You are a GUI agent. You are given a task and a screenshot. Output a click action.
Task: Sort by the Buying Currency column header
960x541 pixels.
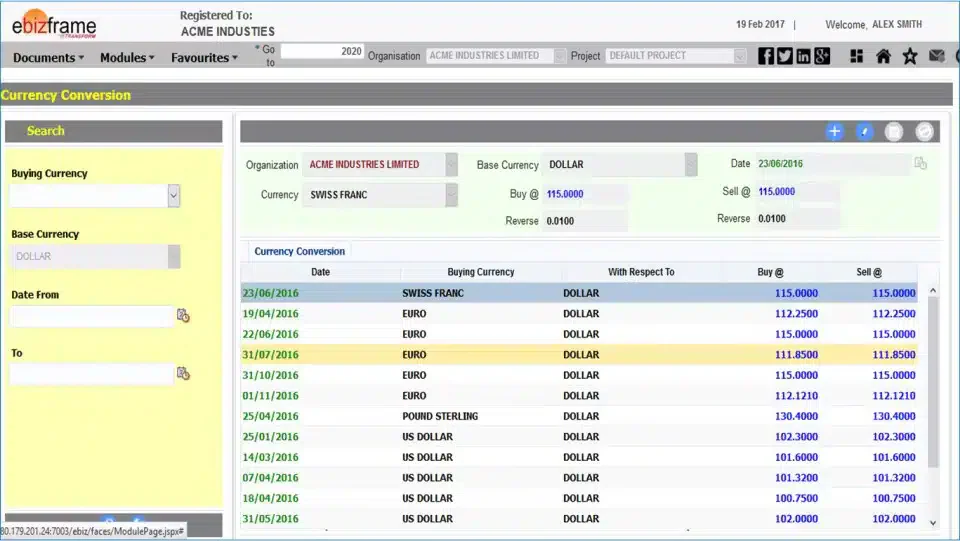pos(481,272)
